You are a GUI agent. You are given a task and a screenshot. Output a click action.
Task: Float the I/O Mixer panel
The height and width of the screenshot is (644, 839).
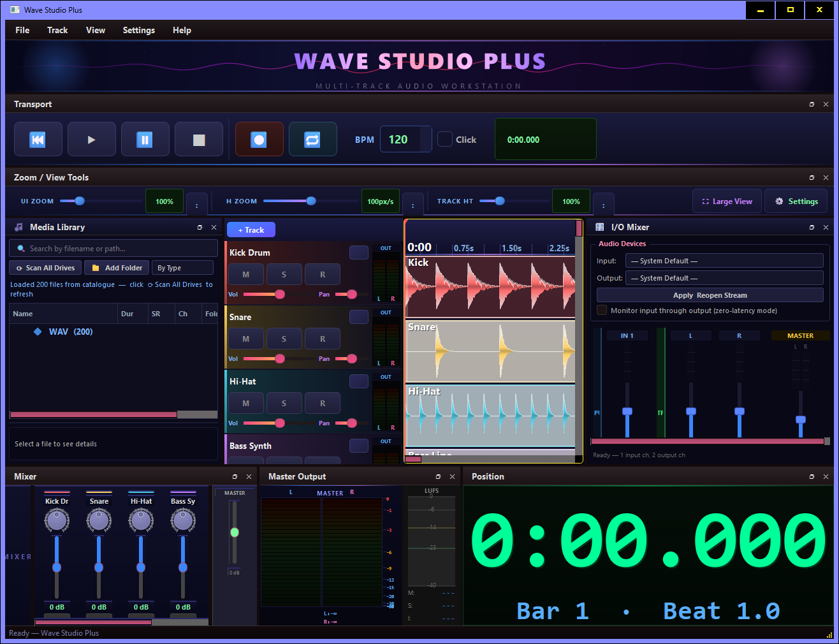click(x=812, y=227)
